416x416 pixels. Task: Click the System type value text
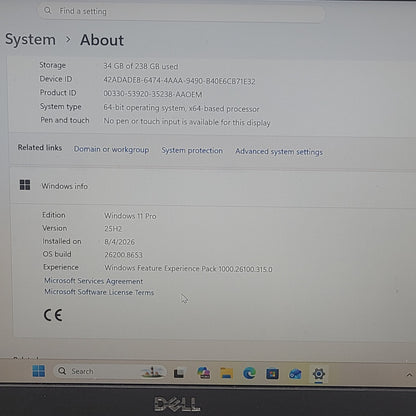181,108
